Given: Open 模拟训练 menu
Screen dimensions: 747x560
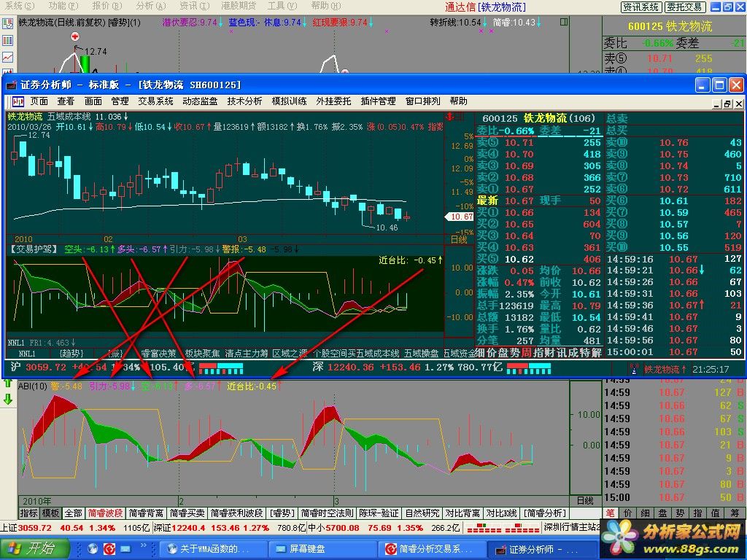Looking at the screenshot, I should click(x=289, y=101).
